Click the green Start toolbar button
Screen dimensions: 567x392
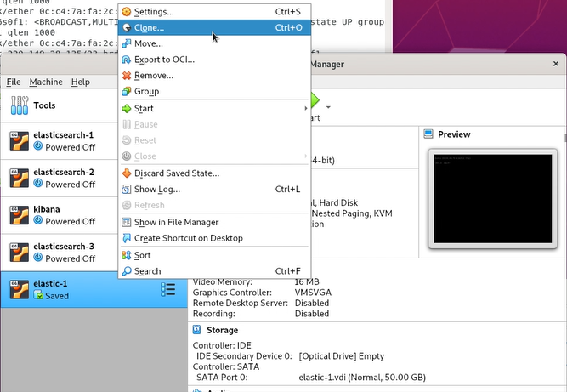tap(315, 100)
